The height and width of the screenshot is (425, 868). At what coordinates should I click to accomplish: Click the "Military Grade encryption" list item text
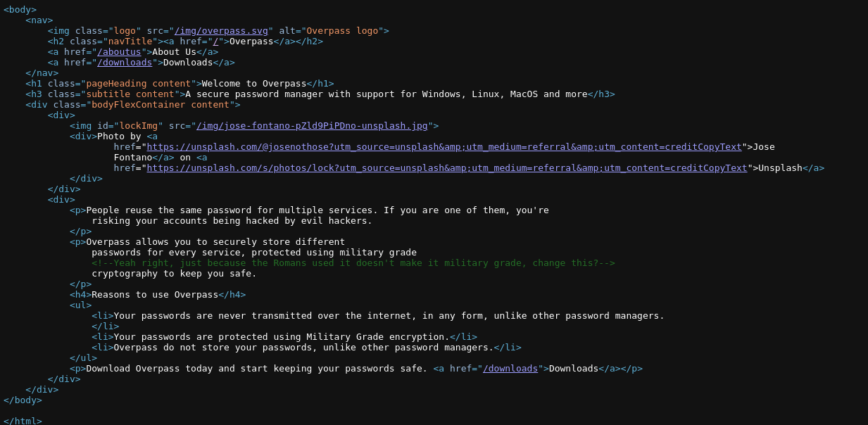282,337
